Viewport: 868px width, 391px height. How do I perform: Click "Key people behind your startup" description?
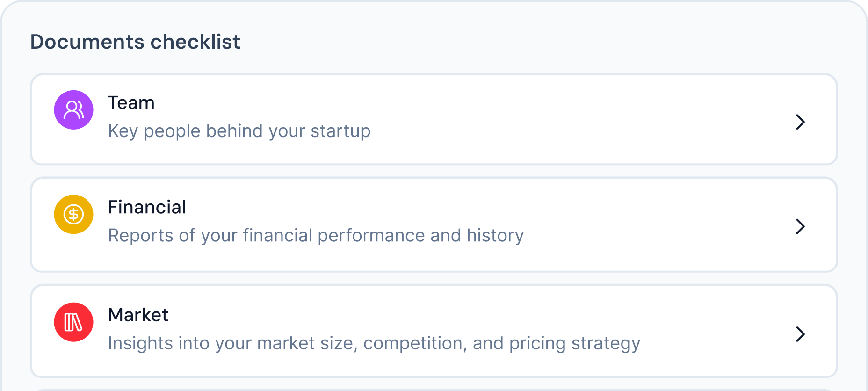239,131
